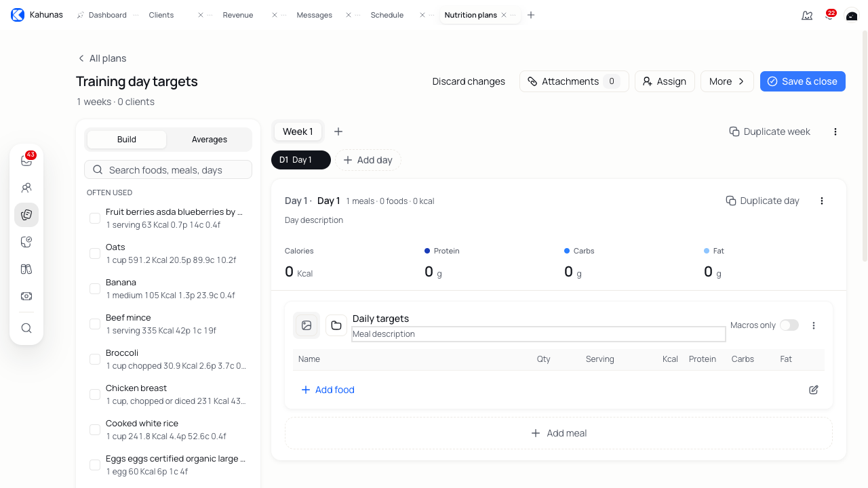The width and height of the screenshot is (868, 488).
Task: Check the Beef mince checkbox
Action: (x=95, y=324)
